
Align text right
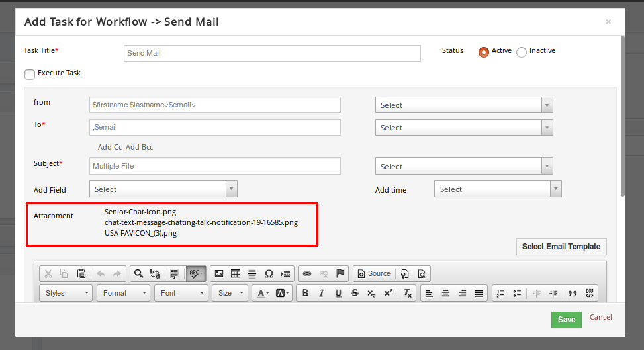tap(462, 293)
